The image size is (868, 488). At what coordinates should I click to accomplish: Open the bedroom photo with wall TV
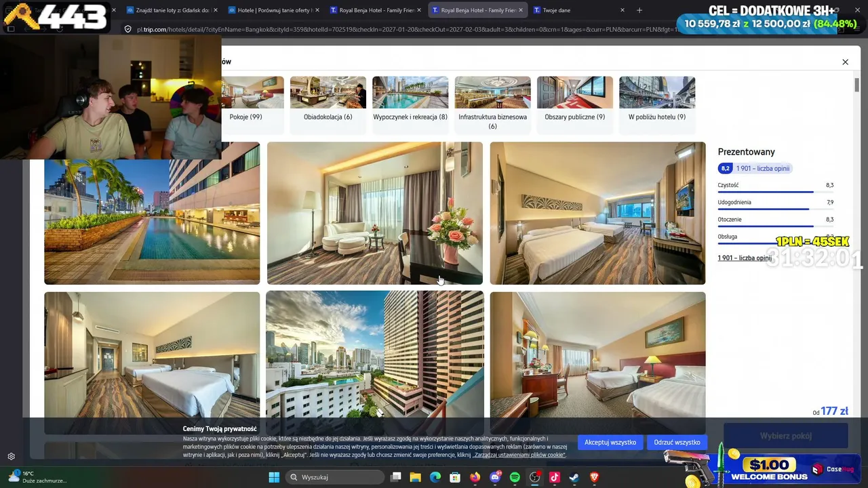coord(597,213)
